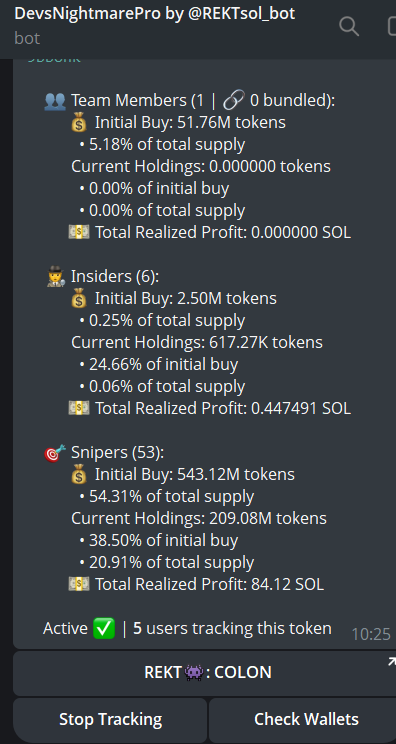Click the bot status subtitle
This screenshot has width=396, height=744.
pyautogui.click(x=27, y=38)
